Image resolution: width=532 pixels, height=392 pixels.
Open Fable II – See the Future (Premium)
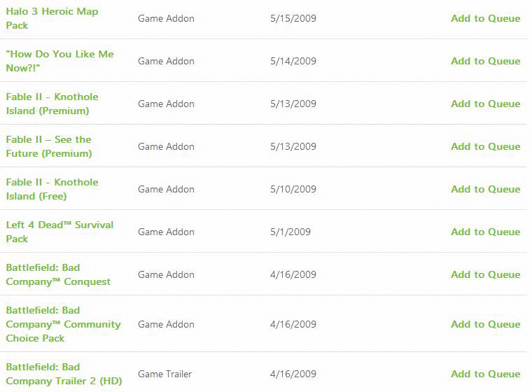(49, 146)
